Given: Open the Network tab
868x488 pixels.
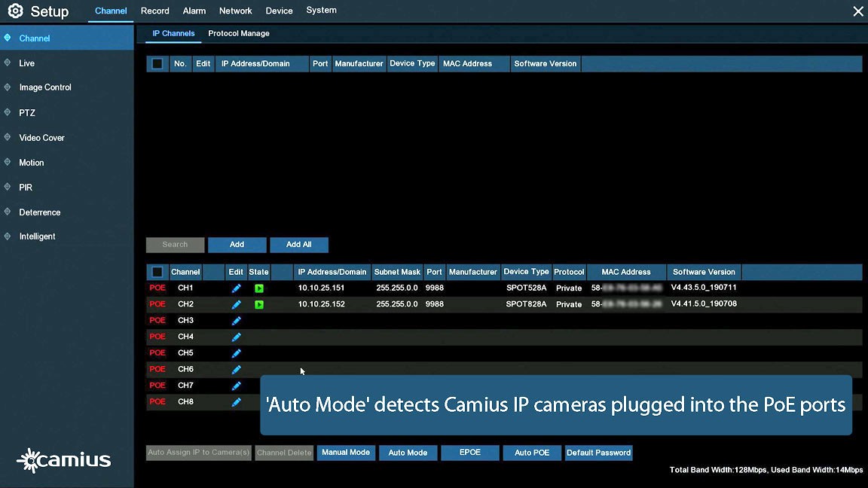Looking at the screenshot, I should pyautogui.click(x=235, y=11).
